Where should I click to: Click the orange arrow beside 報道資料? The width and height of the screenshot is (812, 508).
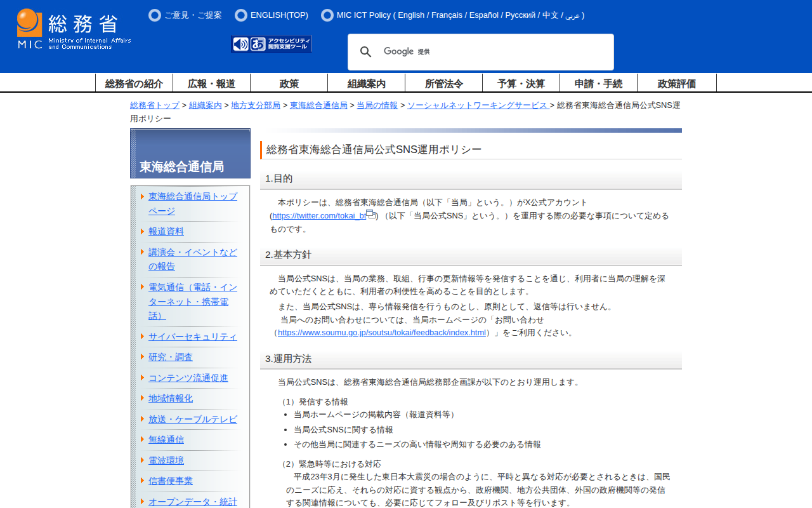pos(143,232)
